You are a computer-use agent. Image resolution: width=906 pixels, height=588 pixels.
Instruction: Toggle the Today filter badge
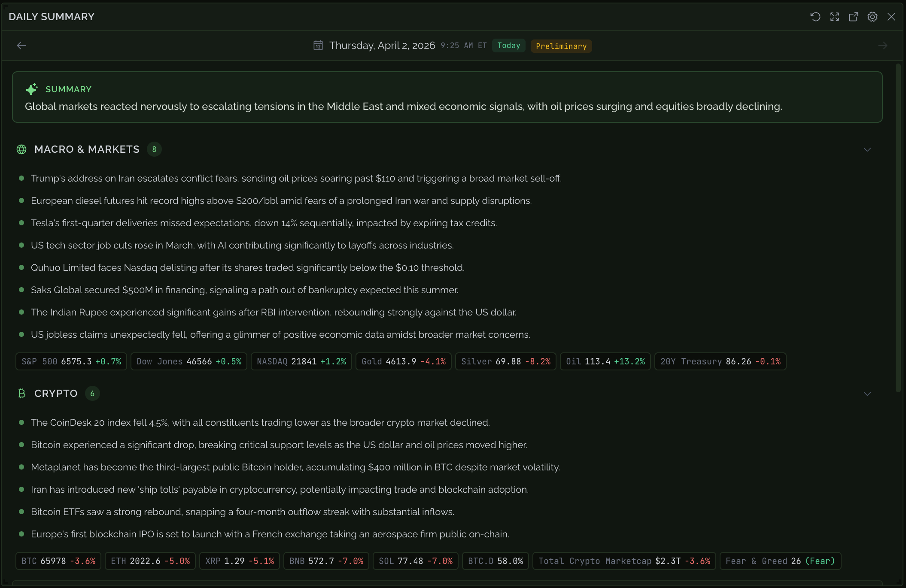tap(508, 45)
